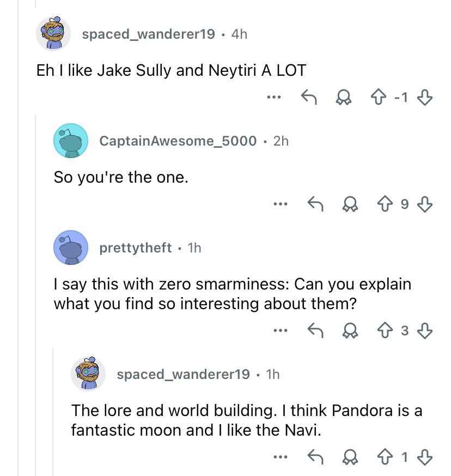
Task: Reply to "So you're the one." comment
Action: (x=315, y=205)
